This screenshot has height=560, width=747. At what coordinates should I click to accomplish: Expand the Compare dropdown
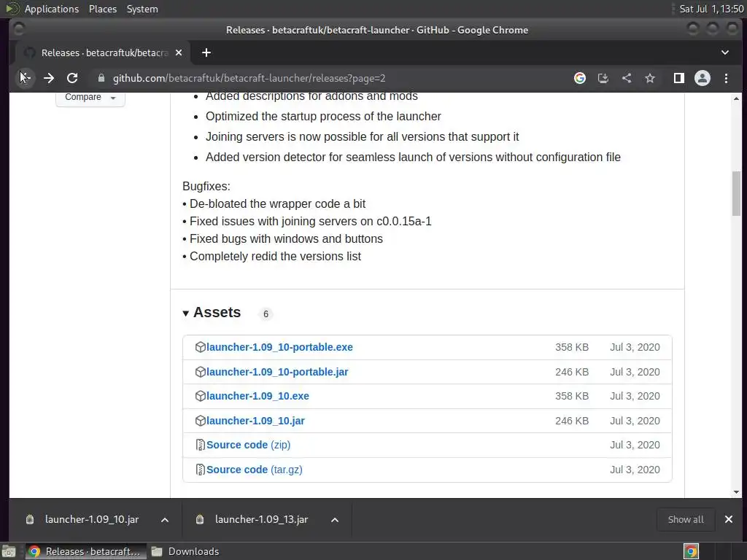click(90, 98)
